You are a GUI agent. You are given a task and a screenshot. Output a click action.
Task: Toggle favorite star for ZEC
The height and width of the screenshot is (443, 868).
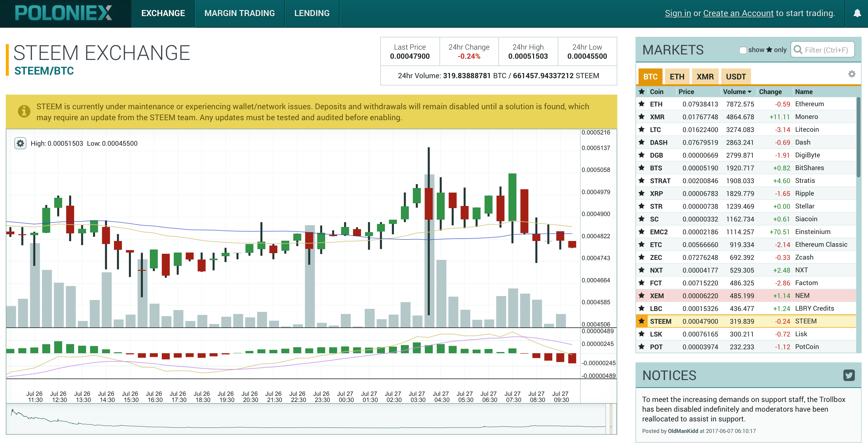[x=642, y=257]
